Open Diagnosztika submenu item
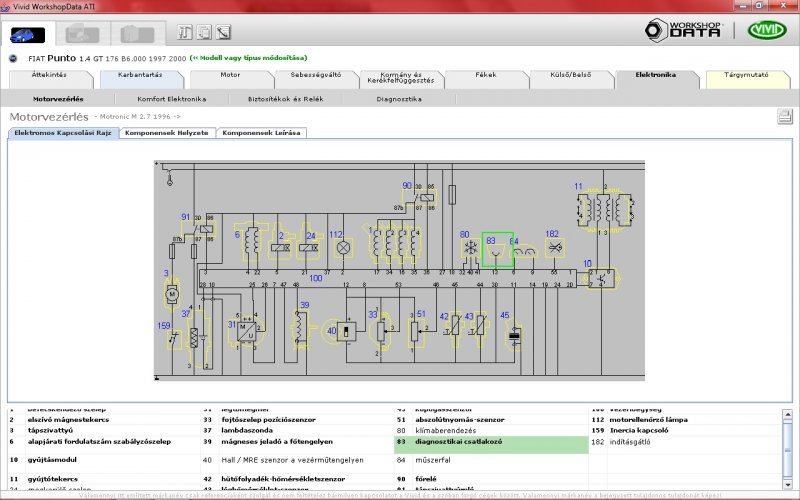This screenshot has height=500, width=800. 399,99
